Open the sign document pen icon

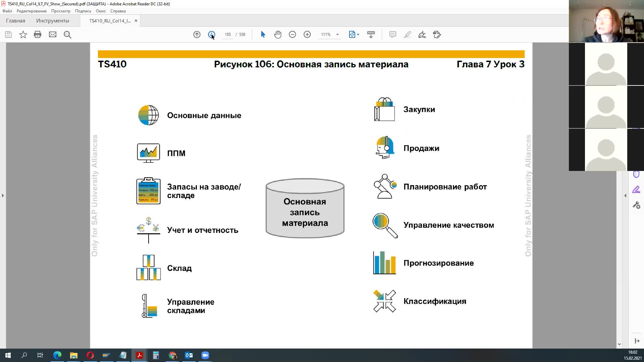[x=422, y=35]
